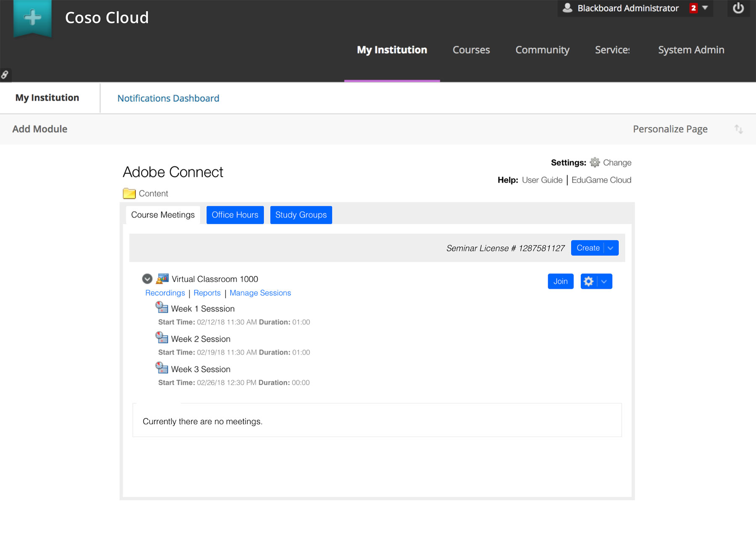Image resolution: width=756 pixels, height=559 pixels.
Task: Open the Courses navigation tab
Action: click(471, 50)
